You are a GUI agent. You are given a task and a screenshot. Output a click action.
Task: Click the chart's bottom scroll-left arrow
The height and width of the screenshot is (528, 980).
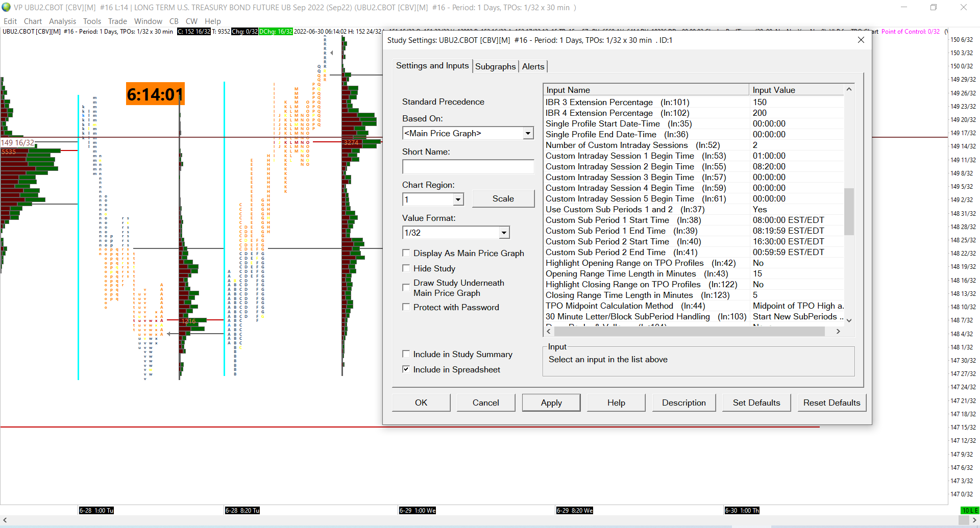point(5,520)
